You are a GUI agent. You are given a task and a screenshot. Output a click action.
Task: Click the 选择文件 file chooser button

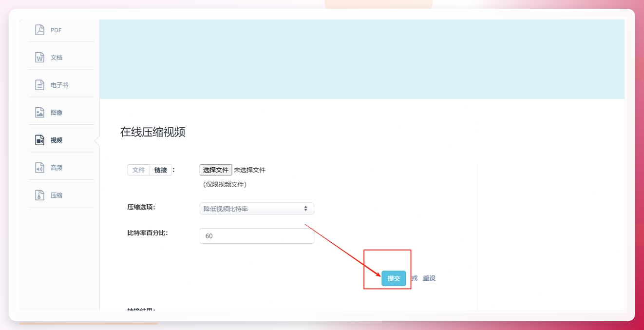coord(216,170)
